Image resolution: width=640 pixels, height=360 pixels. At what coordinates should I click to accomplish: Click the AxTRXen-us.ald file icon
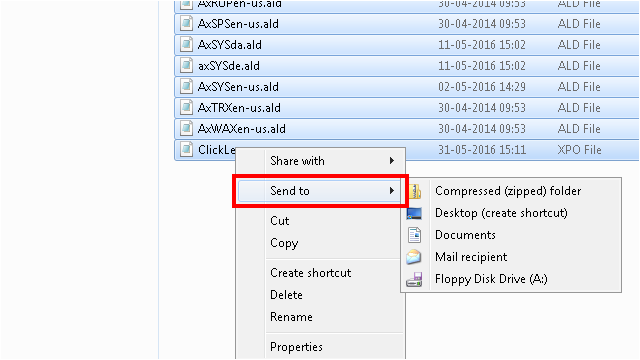[187, 108]
